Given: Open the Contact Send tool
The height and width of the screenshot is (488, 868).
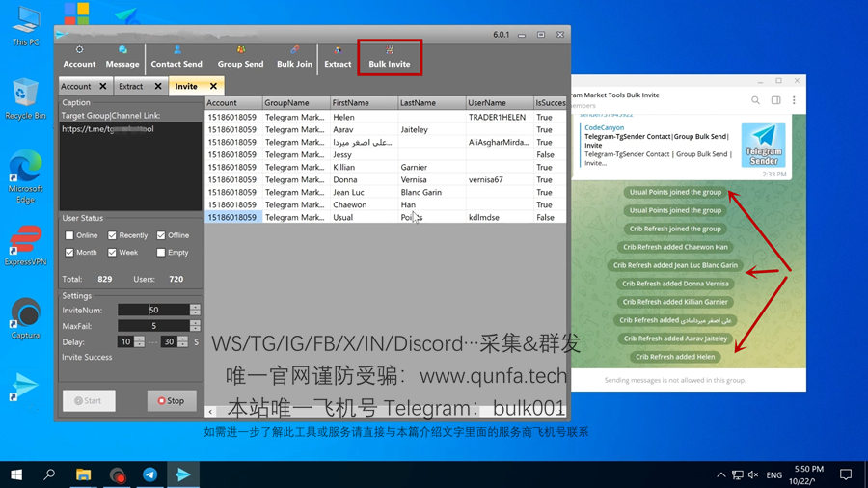Looking at the screenshot, I should 176,58.
